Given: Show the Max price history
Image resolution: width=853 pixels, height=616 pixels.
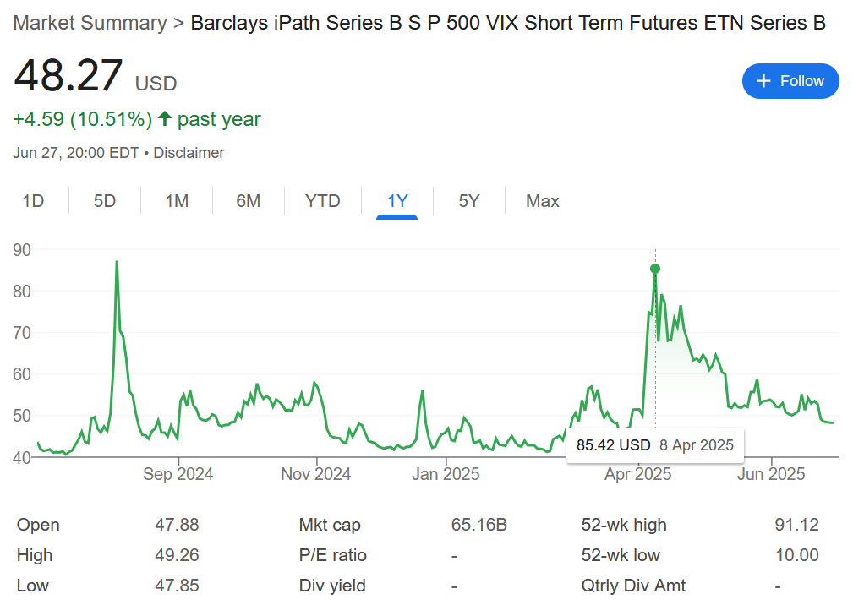Looking at the screenshot, I should pos(543,201).
